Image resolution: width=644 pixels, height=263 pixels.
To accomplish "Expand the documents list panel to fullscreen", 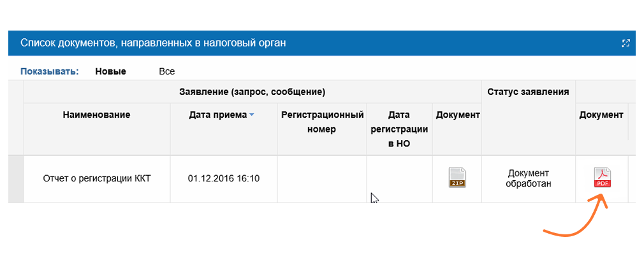I will pos(626,43).
